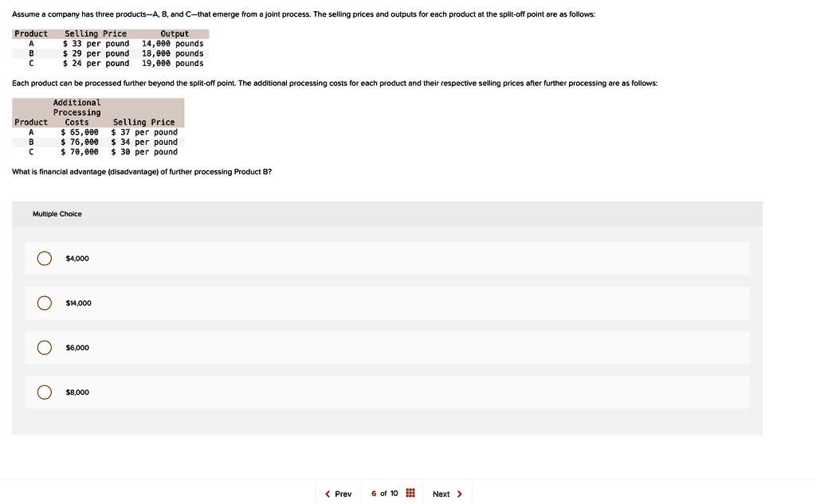Click the $34 per pound selling price
This screenshot has height=504, width=816.
[144, 143]
